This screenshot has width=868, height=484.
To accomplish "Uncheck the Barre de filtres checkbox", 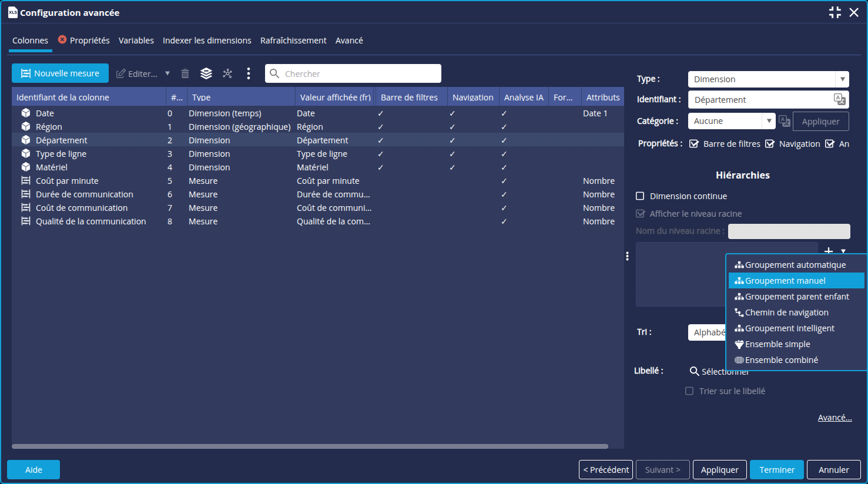I will click(x=694, y=144).
